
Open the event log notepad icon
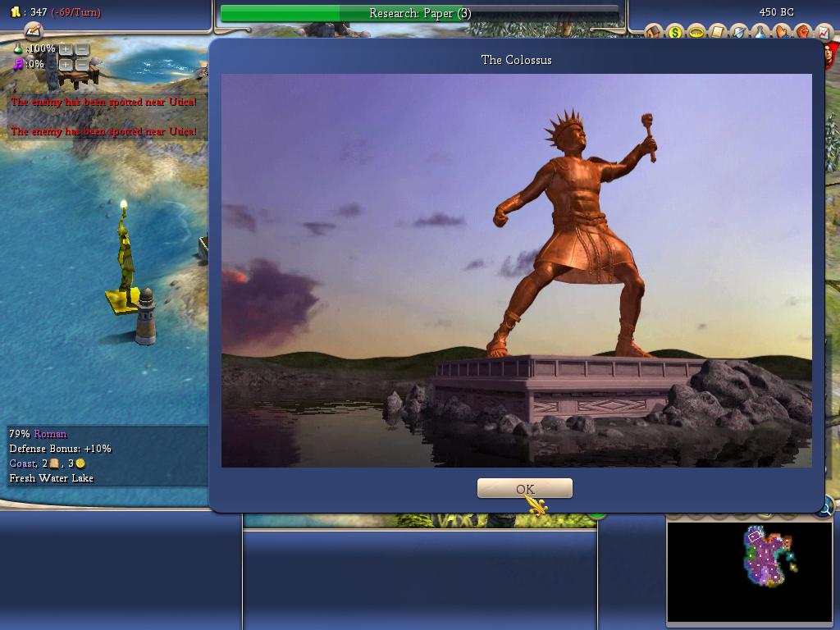tap(33, 30)
